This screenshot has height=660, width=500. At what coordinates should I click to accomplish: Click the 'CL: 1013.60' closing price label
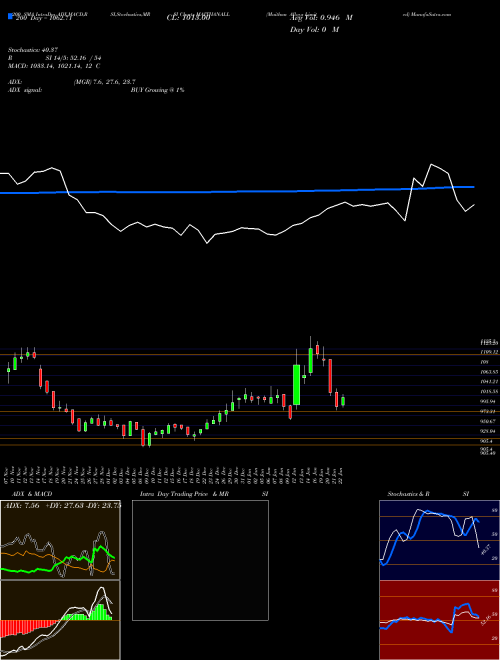(188, 17)
